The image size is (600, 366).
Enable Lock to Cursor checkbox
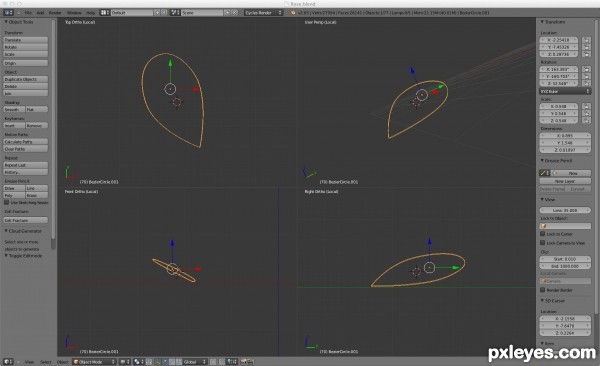[x=543, y=234]
